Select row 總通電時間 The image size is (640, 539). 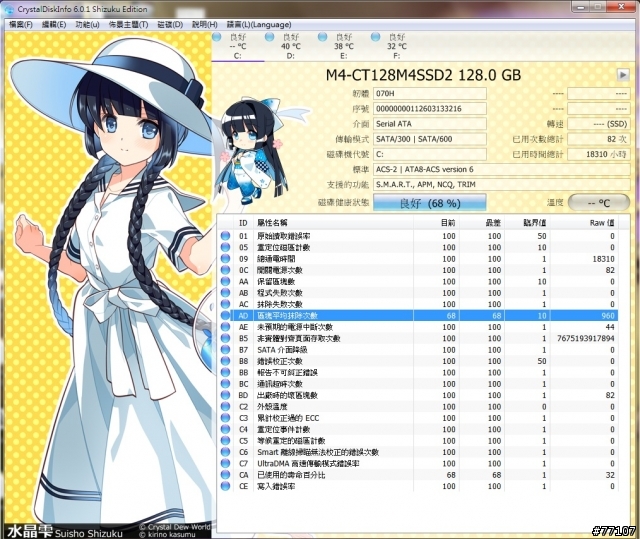[418, 259]
